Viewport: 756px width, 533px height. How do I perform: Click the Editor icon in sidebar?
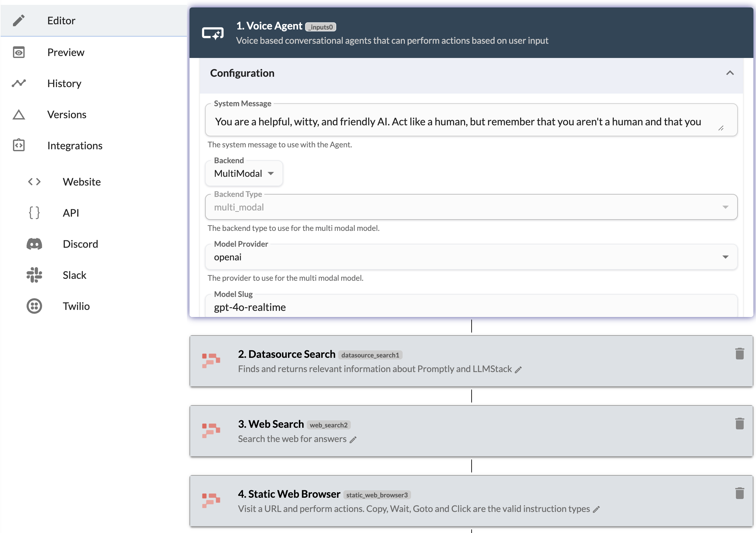(18, 20)
